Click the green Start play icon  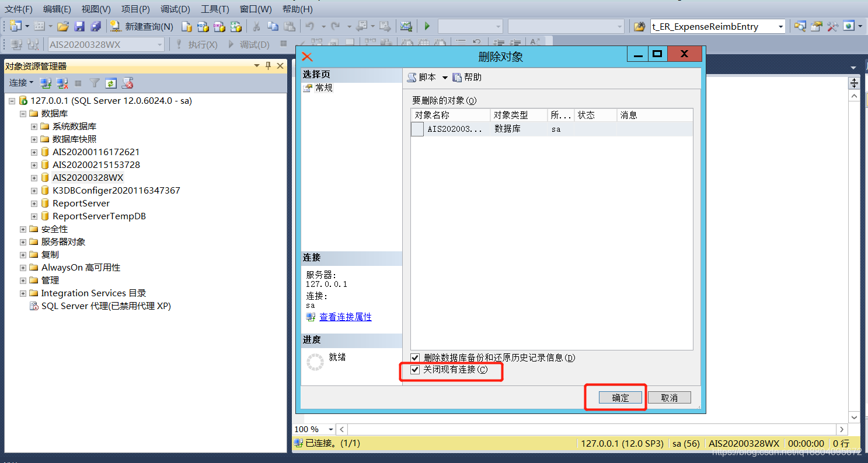coord(427,26)
